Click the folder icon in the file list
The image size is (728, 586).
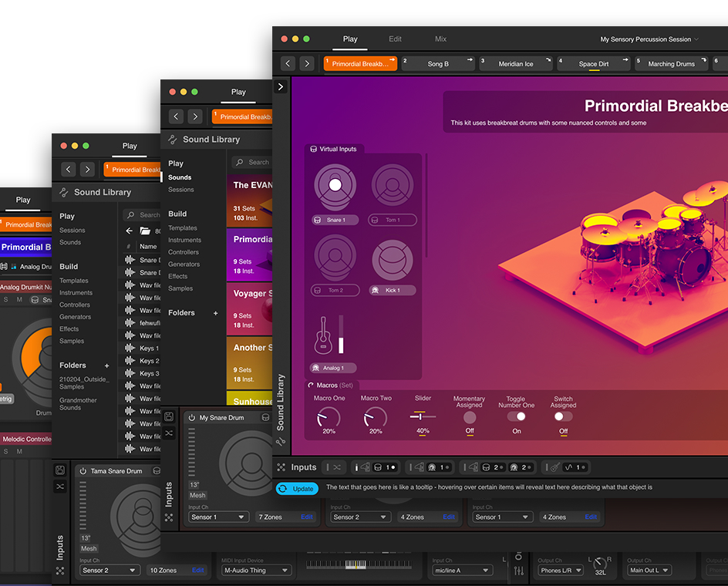coord(145,231)
